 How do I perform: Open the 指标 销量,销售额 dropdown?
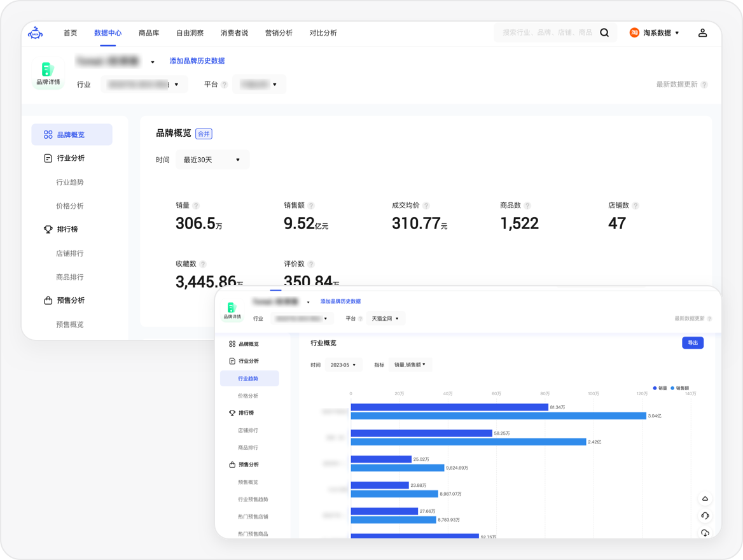click(410, 365)
